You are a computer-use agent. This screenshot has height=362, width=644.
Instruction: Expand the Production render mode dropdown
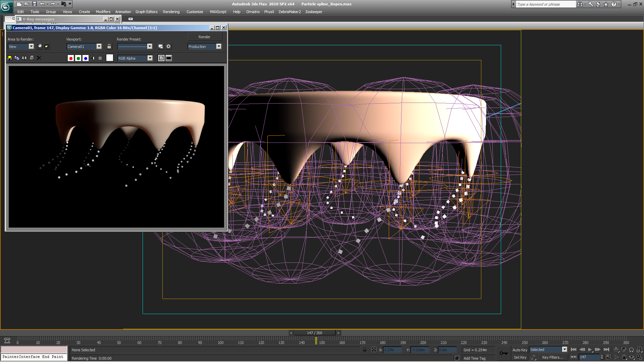coord(219,47)
